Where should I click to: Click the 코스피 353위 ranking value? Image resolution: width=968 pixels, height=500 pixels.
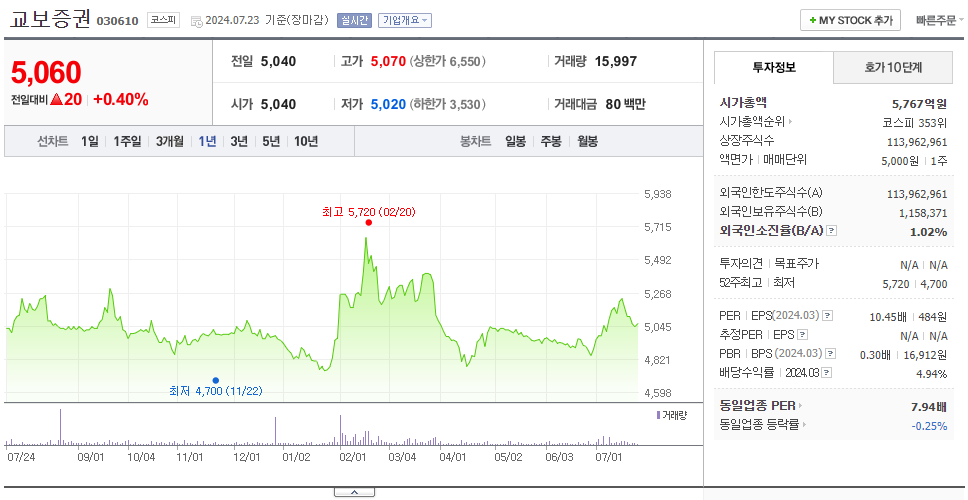click(x=915, y=122)
